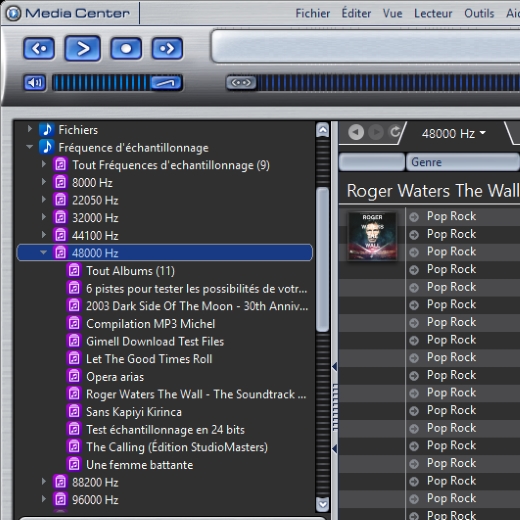Open the Vue menu
520x520 pixels.
pos(392,13)
